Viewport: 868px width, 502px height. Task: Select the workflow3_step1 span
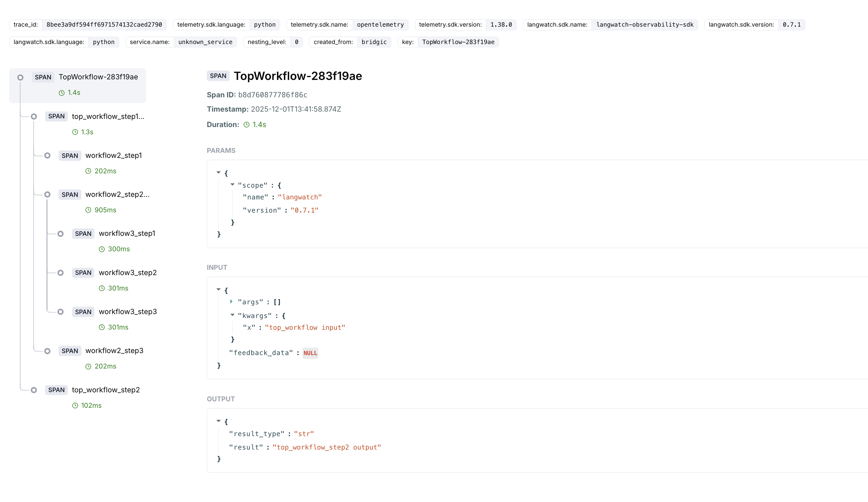coord(127,233)
